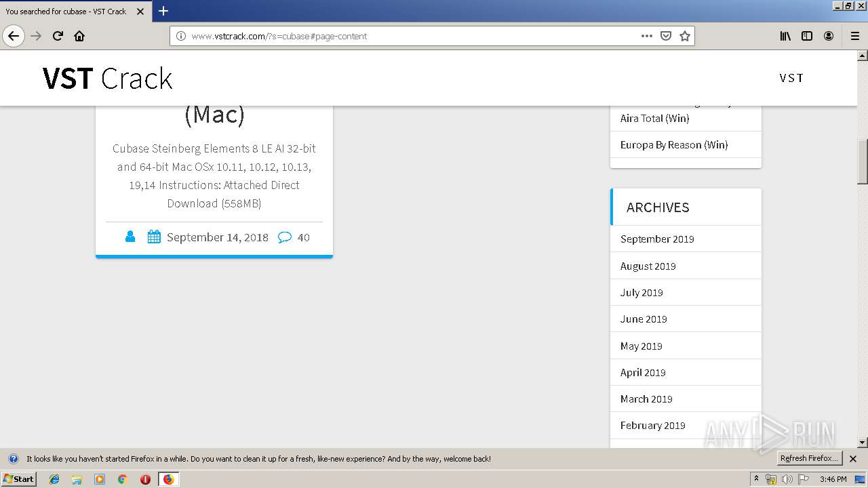Viewport: 868px width, 488px height.
Task: Switch to Firefox taskbar button
Action: [x=168, y=479]
